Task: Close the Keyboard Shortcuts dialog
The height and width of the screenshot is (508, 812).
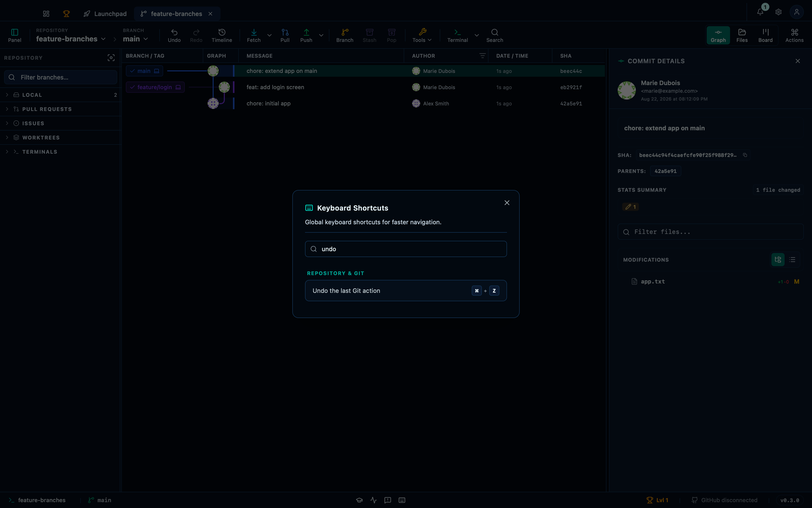Action: 507,203
